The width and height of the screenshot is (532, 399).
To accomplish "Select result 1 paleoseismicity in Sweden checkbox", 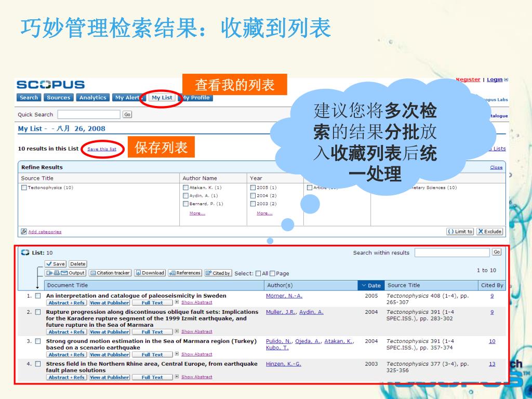I will point(38,296).
